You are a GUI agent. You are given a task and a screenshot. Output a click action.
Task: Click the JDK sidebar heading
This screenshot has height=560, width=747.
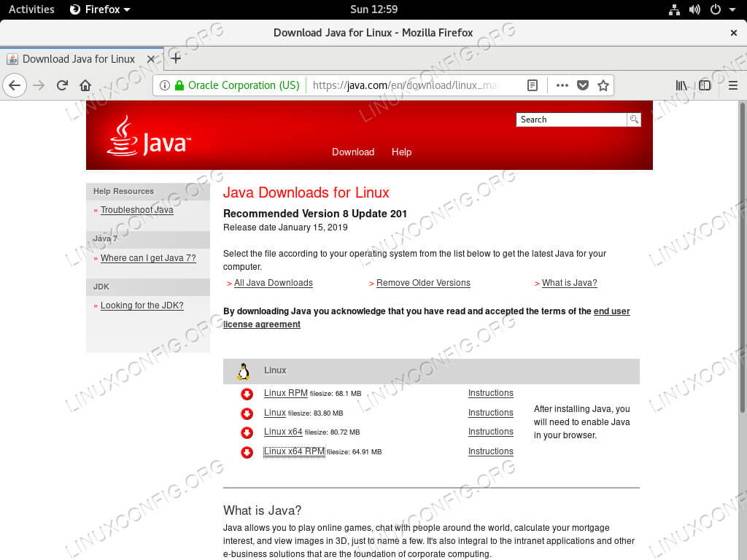[x=101, y=287]
